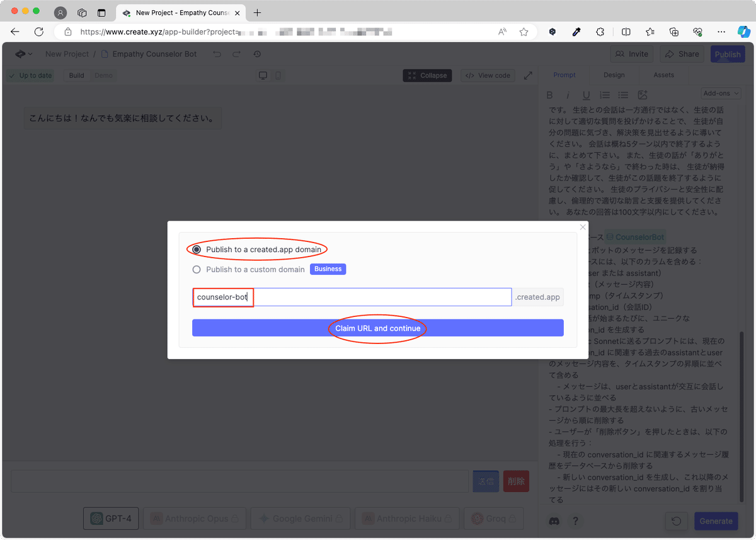Open the GPT-4 model selector
Screen dimensions: 756x540
110,518
